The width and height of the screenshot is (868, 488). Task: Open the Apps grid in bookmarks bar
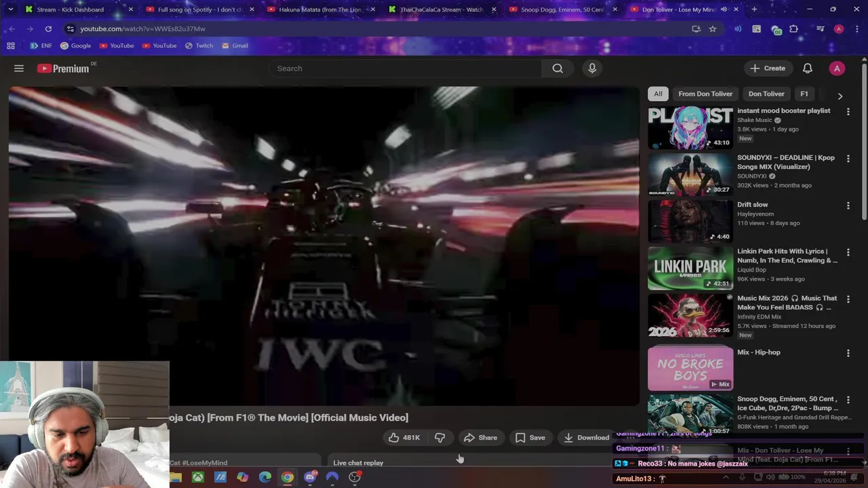point(11,45)
